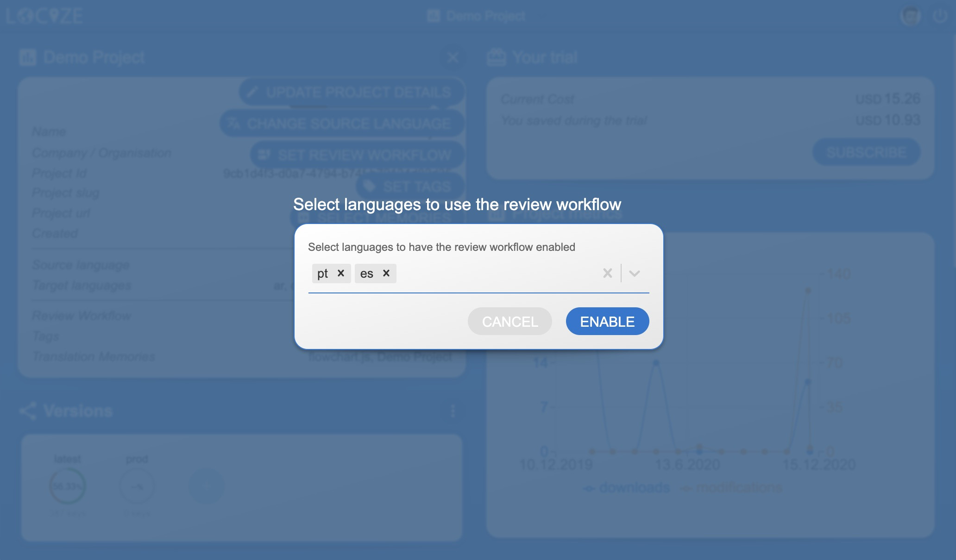Click the ENABLE button
The width and height of the screenshot is (956, 560).
(x=607, y=321)
